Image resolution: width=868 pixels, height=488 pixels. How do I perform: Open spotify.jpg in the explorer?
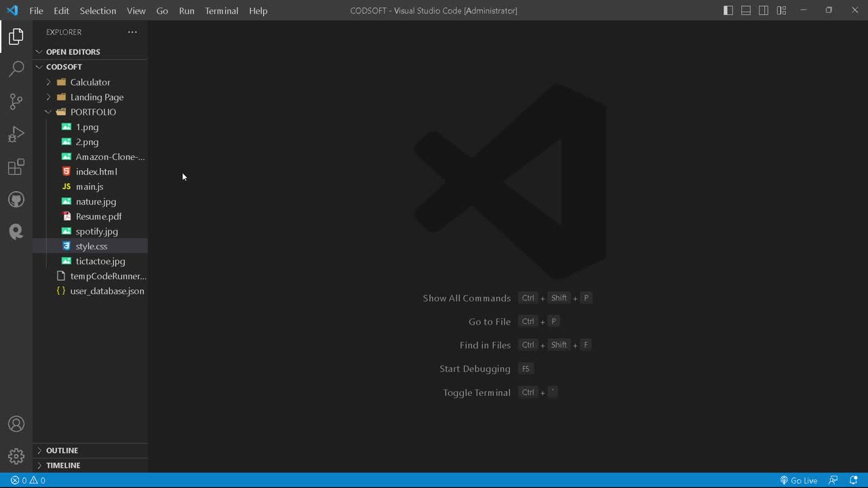[x=90, y=231]
